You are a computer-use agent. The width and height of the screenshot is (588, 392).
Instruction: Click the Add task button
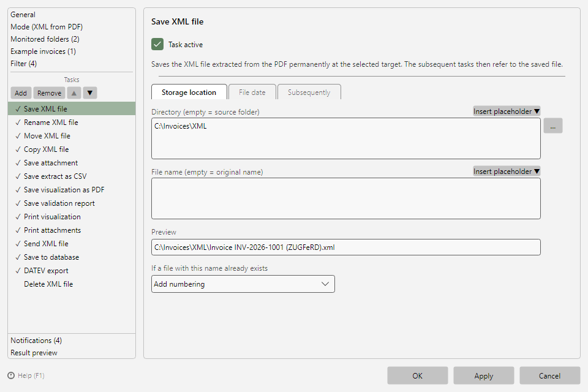(21, 93)
